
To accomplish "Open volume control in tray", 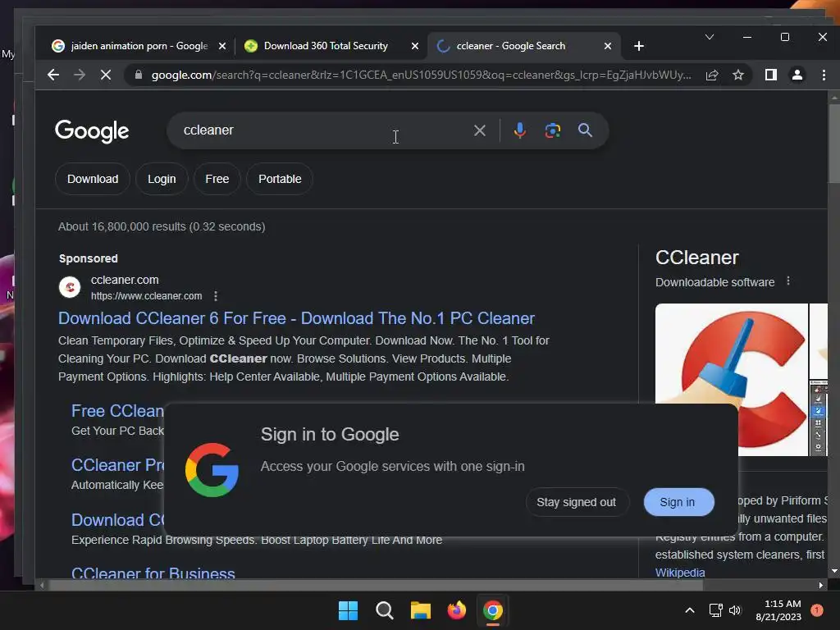I will click(735, 610).
